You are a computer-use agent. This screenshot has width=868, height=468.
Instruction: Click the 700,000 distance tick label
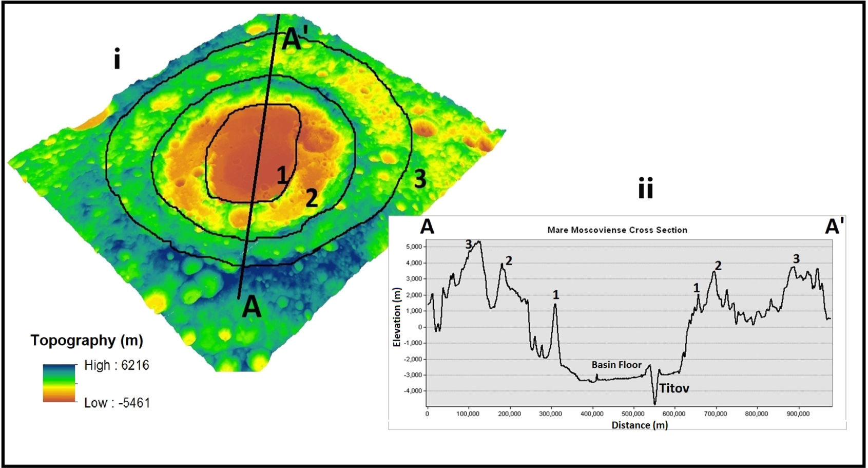click(716, 414)
